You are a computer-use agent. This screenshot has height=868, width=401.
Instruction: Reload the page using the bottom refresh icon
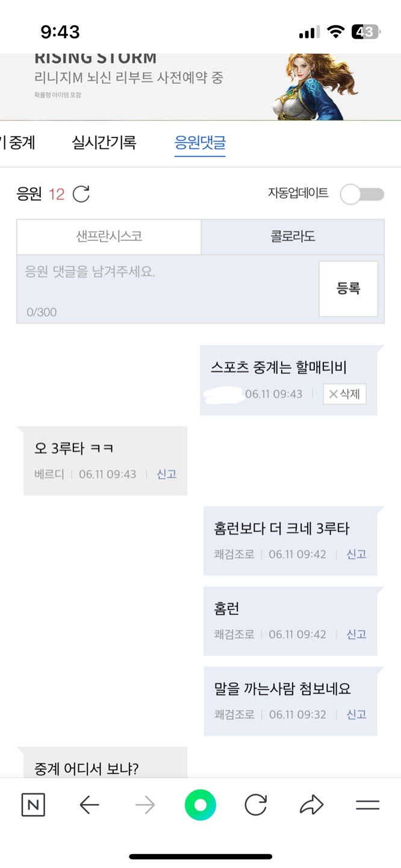[x=256, y=805]
